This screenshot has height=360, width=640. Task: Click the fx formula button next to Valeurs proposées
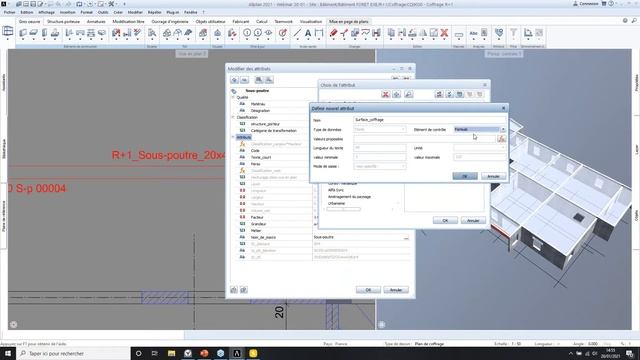click(501, 139)
